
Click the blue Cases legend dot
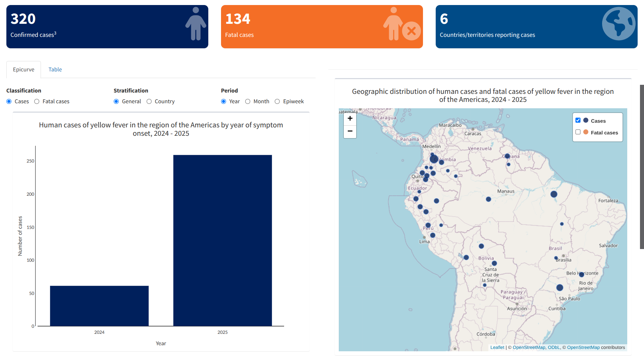pyautogui.click(x=586, y=120)
